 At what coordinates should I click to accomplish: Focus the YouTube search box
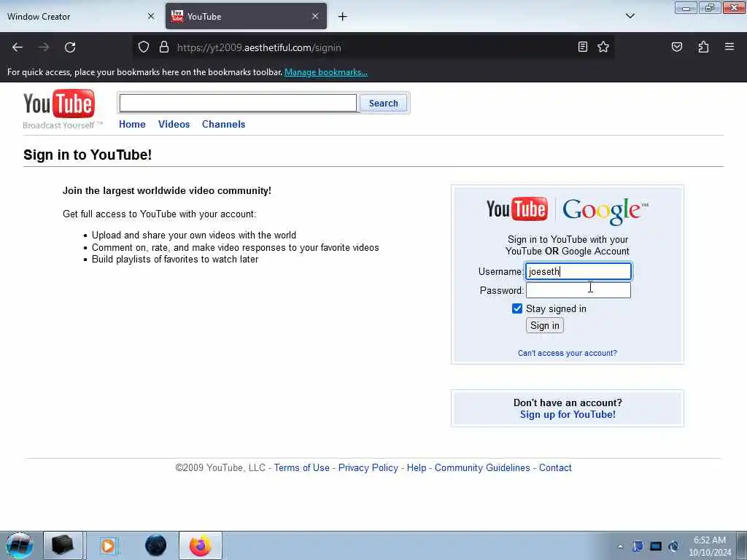[x=238, y=103]
